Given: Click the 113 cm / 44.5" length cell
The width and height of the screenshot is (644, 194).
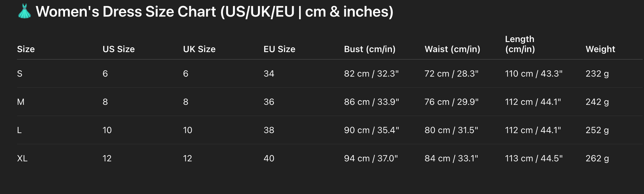Looking at the screenshot, I should (534, 159).
